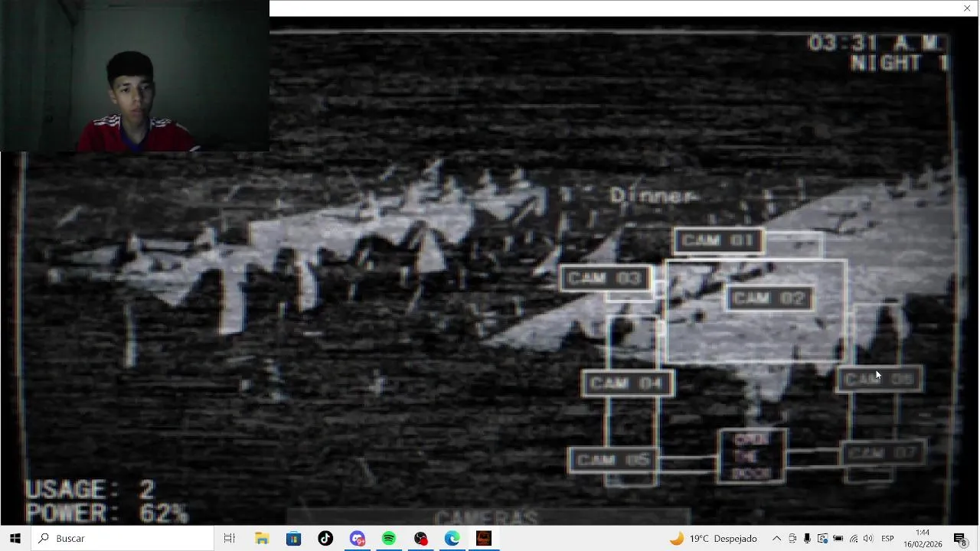The height and width of the screenshot is (551, 980).
Task: Open Task View on the taskbar
Action: [229, 539]
